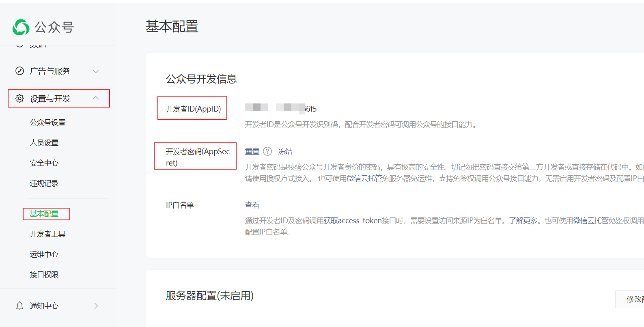Screen dimensions: 644x327
Task: Select 违规记录 in sidebar
Action: point(44,183)
